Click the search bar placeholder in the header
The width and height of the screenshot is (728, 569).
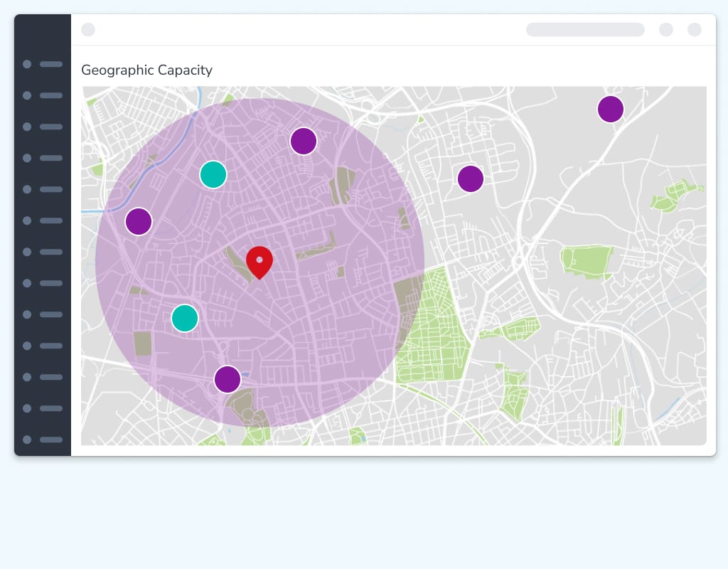[585, 29]
